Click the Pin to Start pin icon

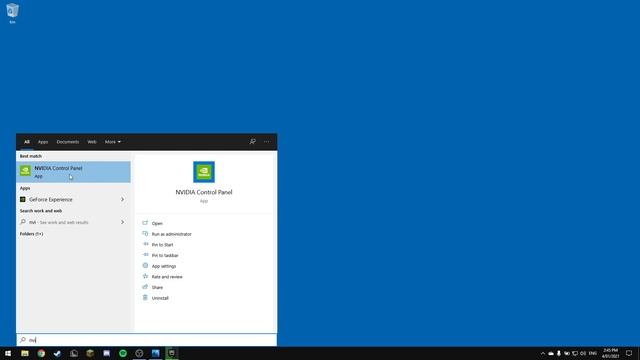pos(145,244)
